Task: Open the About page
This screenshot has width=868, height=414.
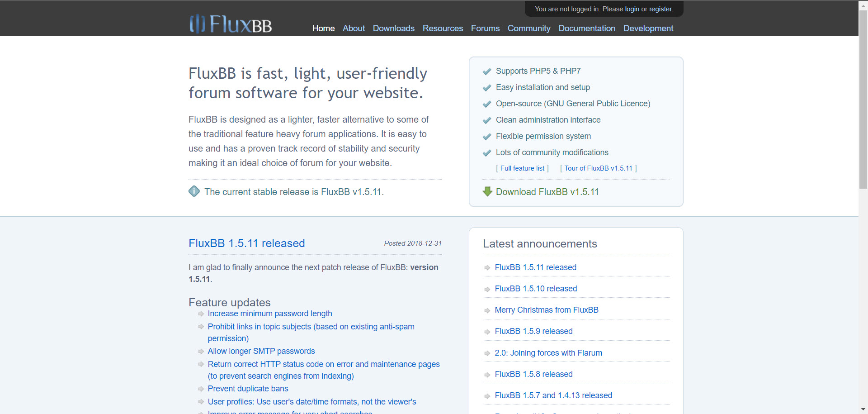Action: (x=354, y=28)
